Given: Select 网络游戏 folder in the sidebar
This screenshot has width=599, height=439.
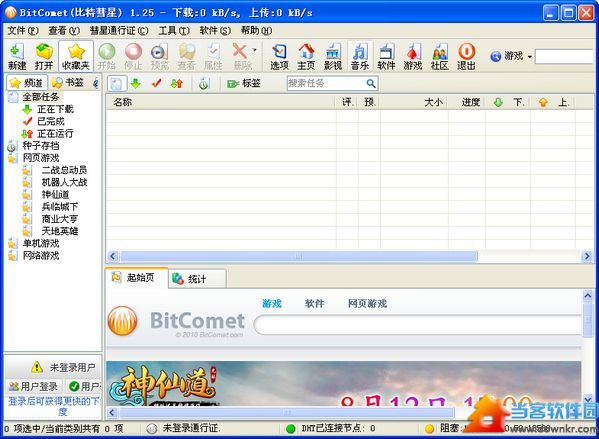Looking at the screenshot, I should click(x=40, y=256).
